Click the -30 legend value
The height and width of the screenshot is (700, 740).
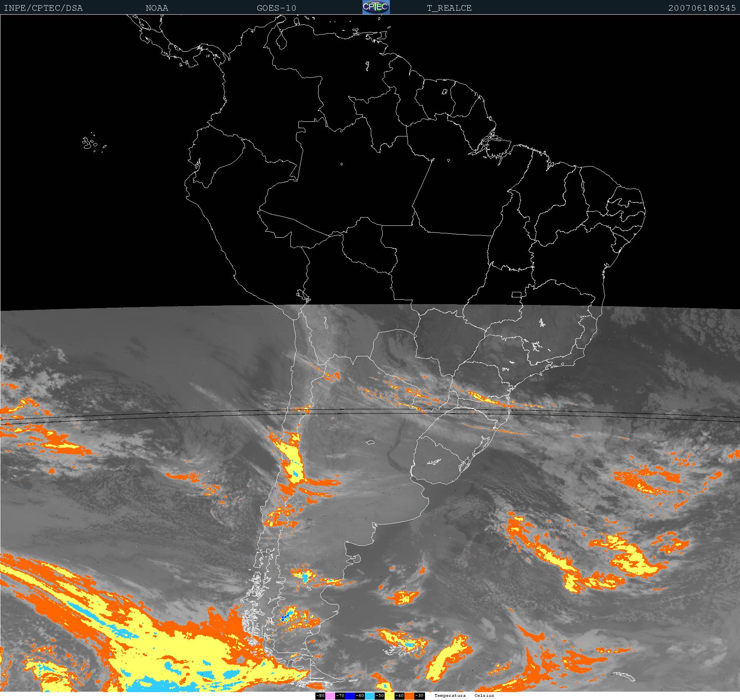click(x=419, y=696)
